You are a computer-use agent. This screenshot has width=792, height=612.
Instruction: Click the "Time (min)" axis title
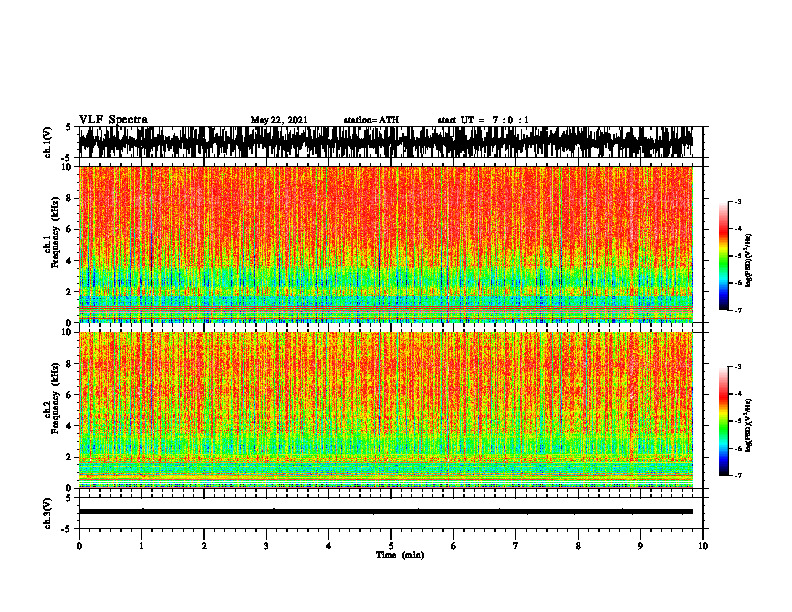coord(400,555)
